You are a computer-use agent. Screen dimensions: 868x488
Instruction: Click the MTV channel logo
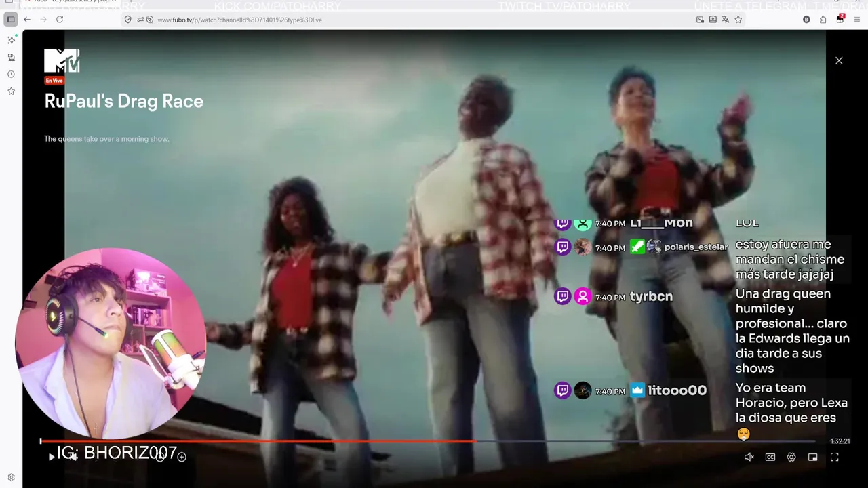pyautogui.click(x=62, y=60)
